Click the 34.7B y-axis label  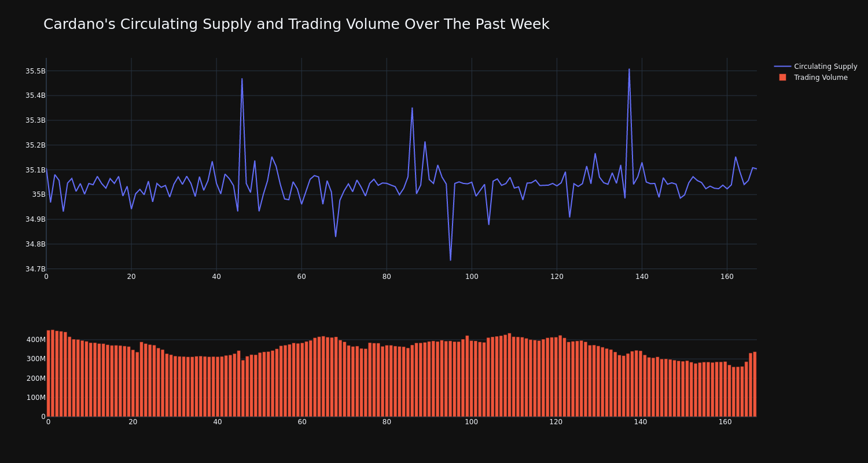(x=35, y=269)
